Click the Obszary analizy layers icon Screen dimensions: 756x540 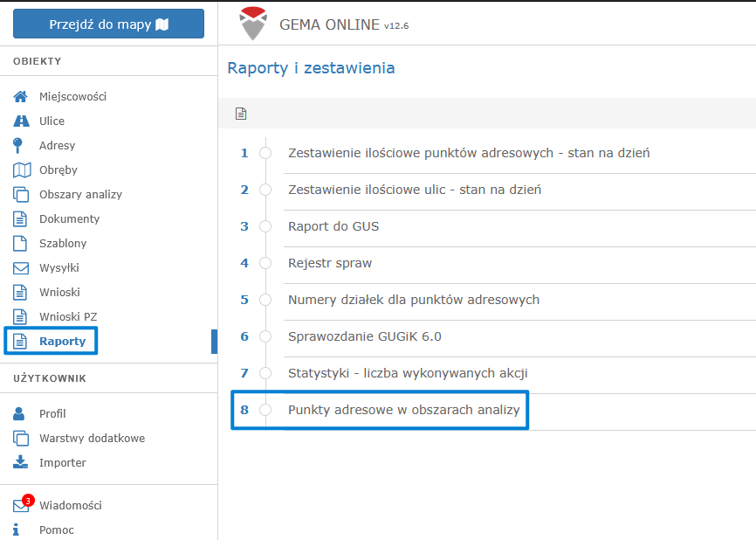click(21, 195)
